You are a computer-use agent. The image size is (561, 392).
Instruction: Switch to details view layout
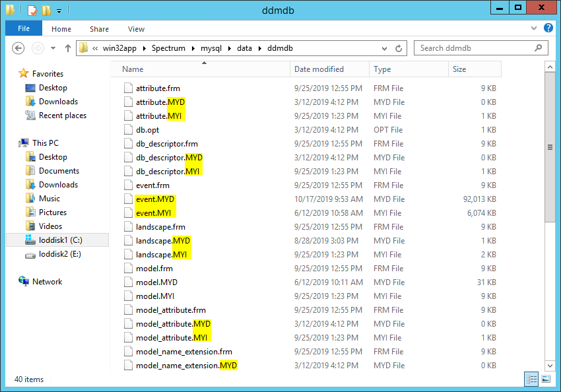(532, 379)
